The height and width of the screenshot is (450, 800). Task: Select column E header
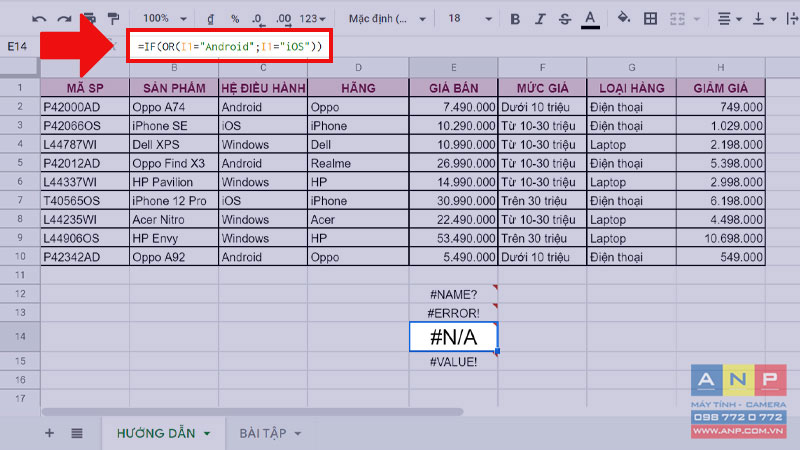453,67
